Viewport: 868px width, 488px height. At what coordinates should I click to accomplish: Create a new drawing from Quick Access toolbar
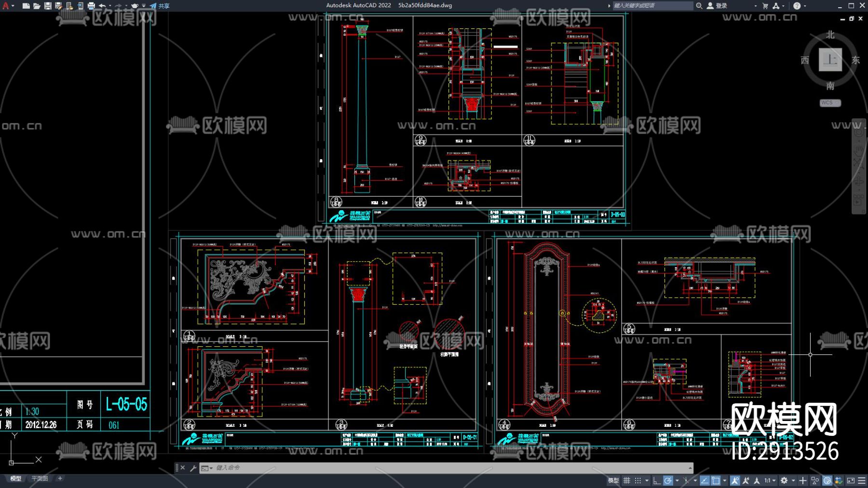pos(26,6)
